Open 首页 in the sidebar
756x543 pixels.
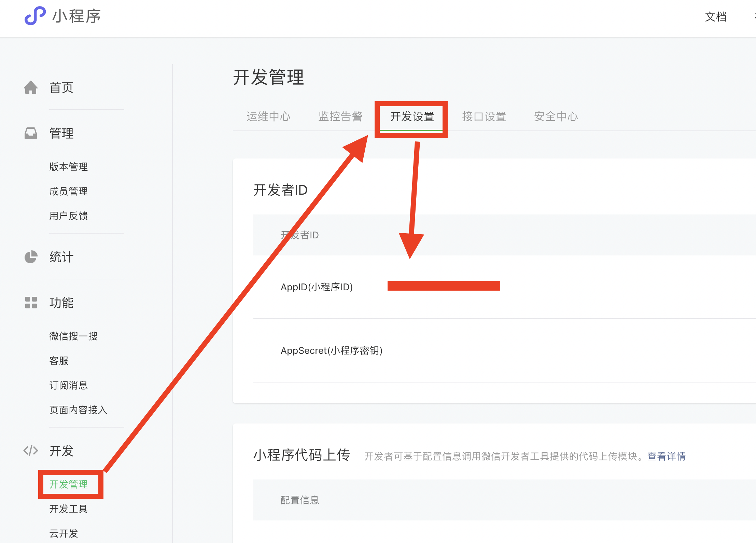click(x=61, y=88)
